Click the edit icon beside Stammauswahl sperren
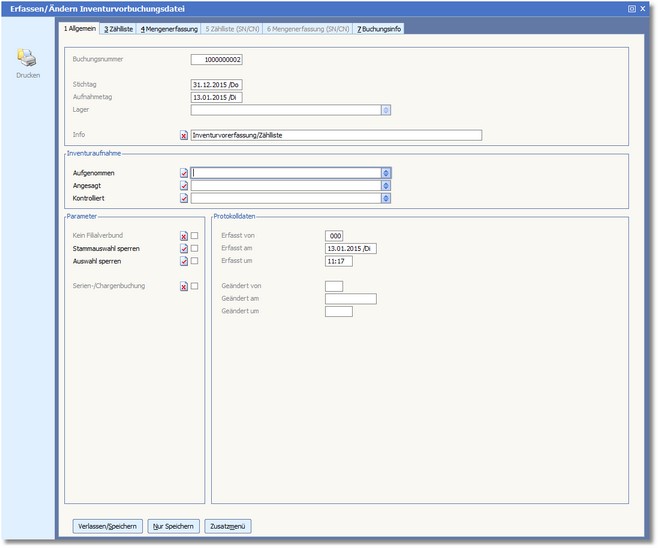This screenshot has width=658, height=548. (x=184, y=249)
